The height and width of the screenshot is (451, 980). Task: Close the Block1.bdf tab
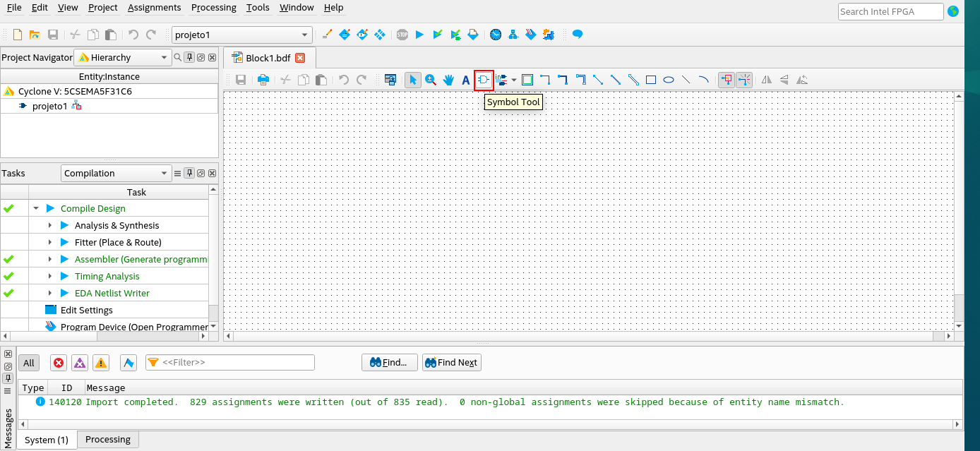pyautogui.click(x=300, y=58)
